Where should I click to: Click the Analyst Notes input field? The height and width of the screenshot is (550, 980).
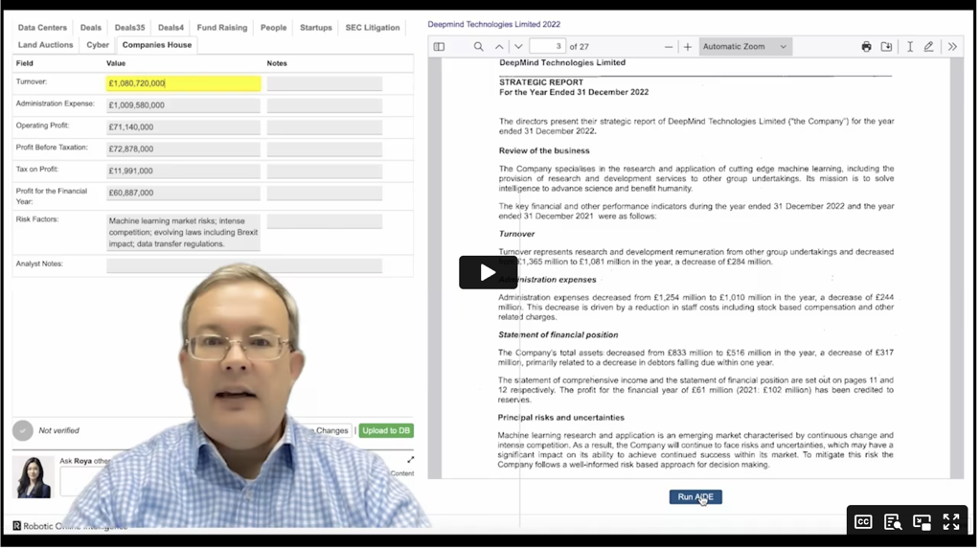pyautogui.click(x=245, y=266)
